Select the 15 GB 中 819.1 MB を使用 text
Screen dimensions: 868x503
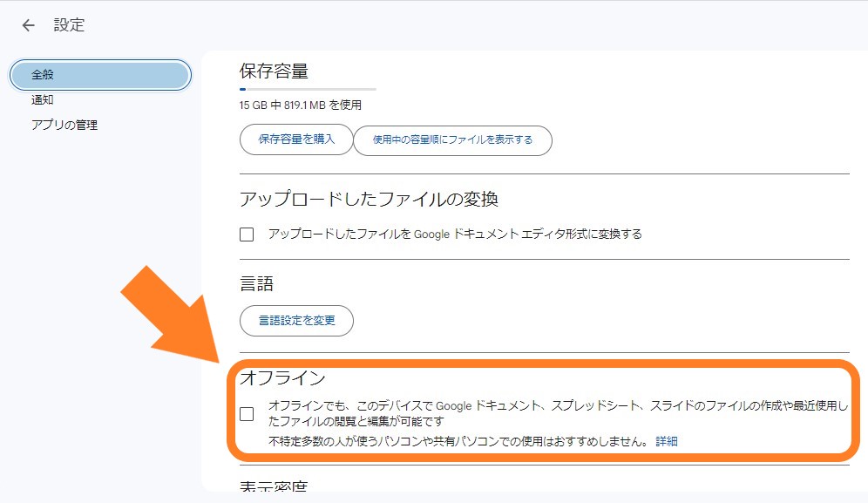click(x=300, y=105)
